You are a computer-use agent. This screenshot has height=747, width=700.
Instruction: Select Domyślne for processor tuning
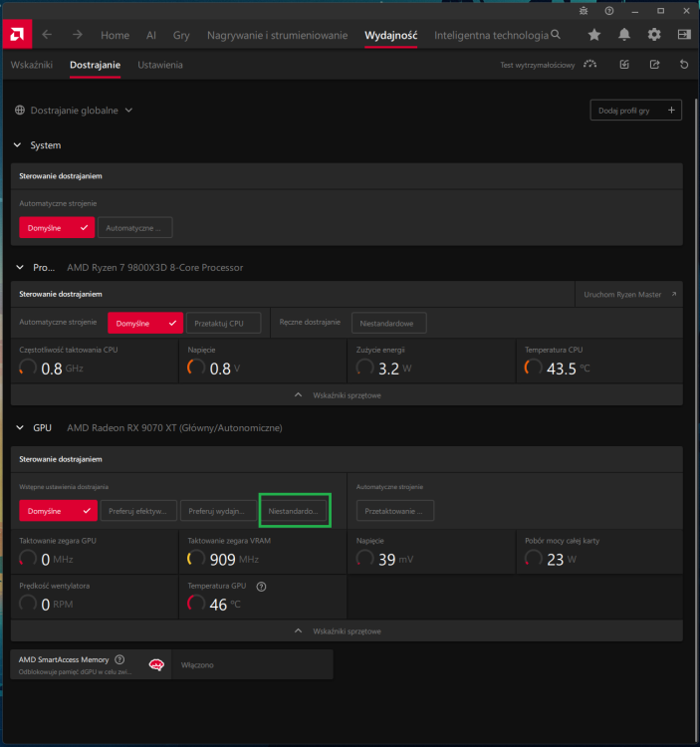click(145, 323)
